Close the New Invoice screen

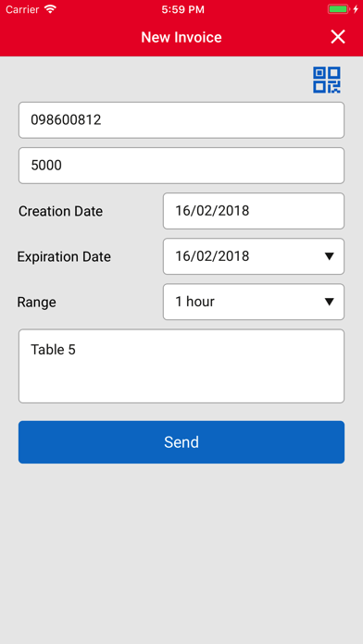(x=338, y=37)
